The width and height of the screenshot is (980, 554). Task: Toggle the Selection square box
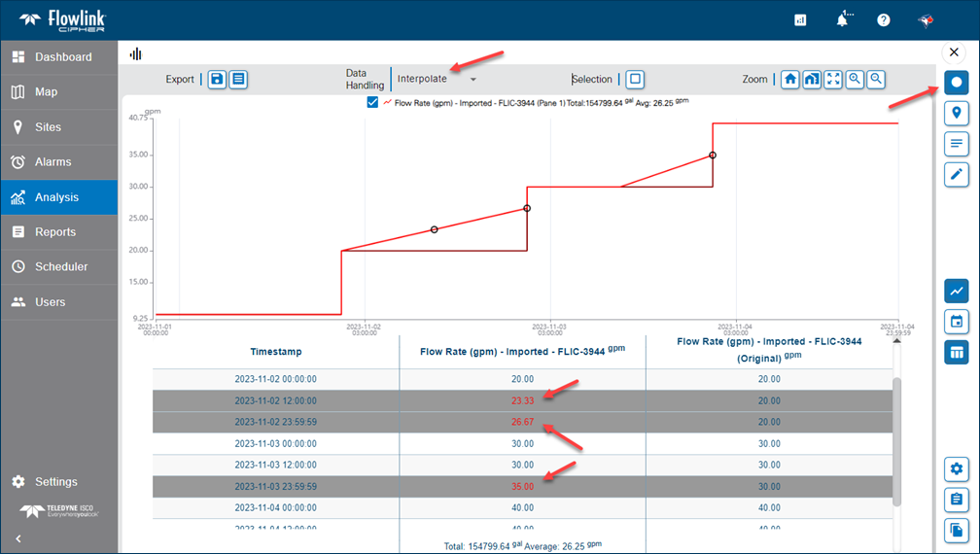[x=634, y=79]
